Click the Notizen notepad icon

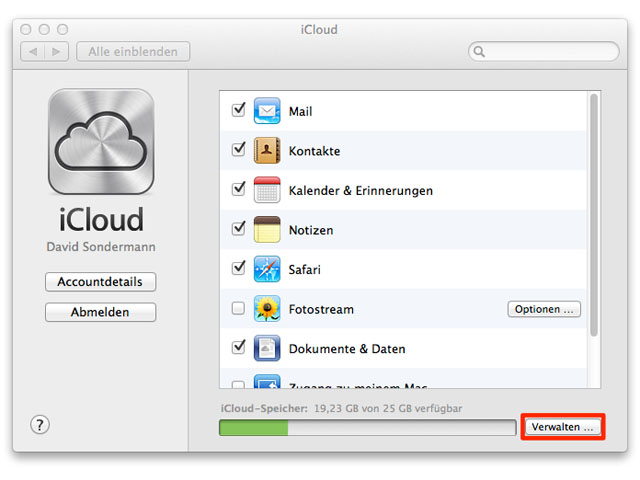coord(267,229)
